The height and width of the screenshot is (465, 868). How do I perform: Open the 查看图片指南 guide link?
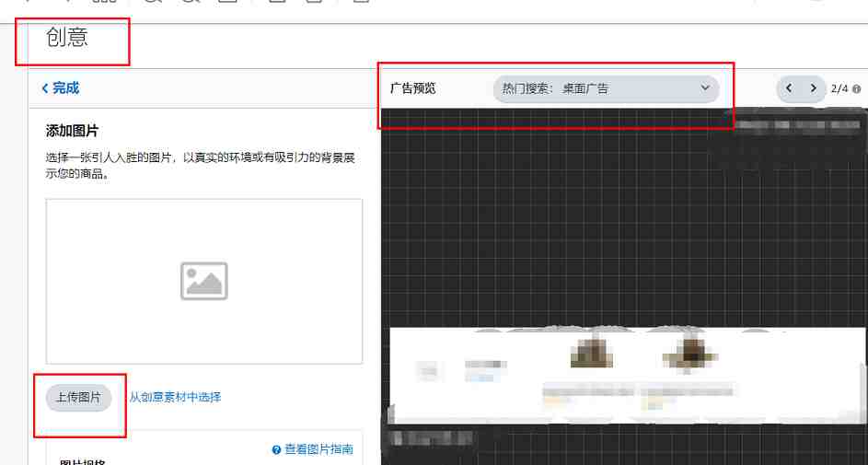(x=318, y=449)
